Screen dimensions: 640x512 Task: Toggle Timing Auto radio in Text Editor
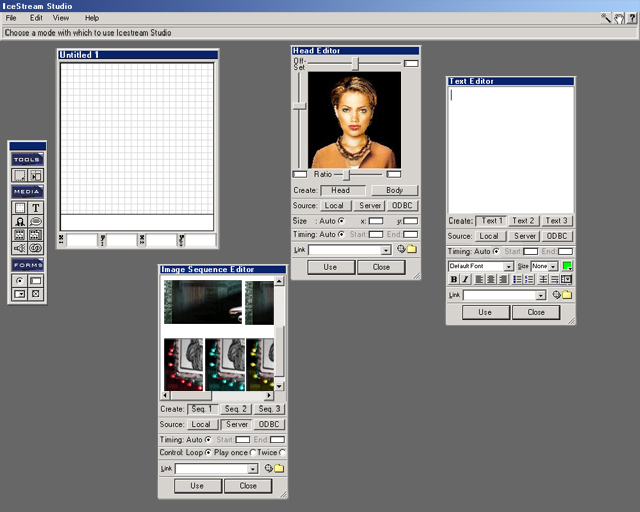click(496, 252)
